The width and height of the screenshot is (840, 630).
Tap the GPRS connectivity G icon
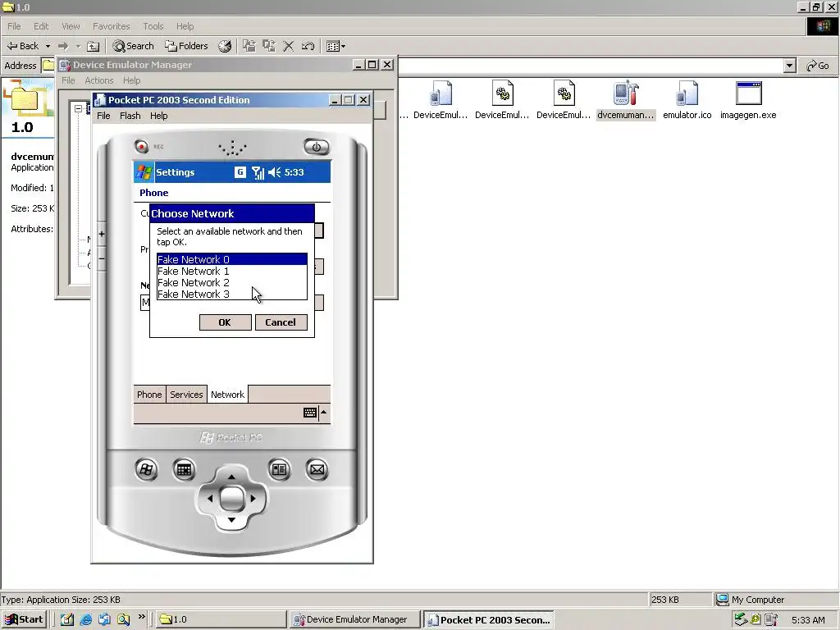(240, 172)
